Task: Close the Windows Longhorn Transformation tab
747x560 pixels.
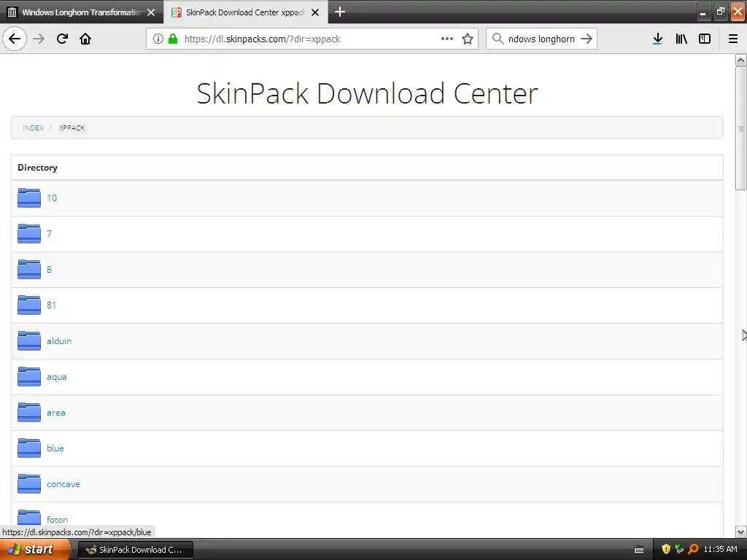Action: pos(151,12)
